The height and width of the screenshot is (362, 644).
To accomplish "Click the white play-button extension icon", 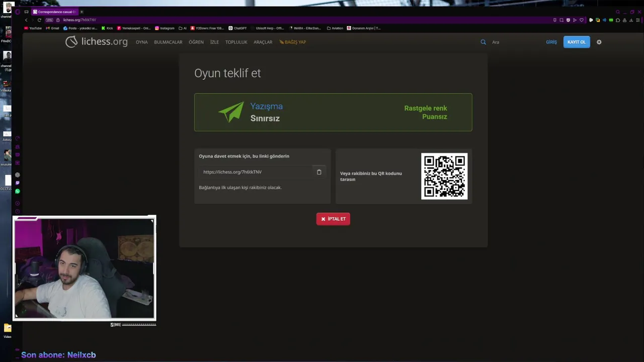I will 591,20.
